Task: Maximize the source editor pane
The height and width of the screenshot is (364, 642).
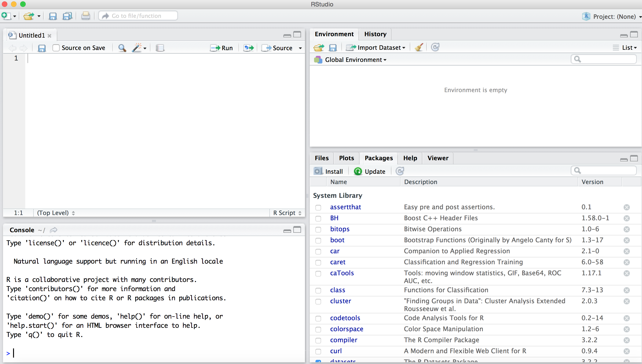Action: click(297, 35)
